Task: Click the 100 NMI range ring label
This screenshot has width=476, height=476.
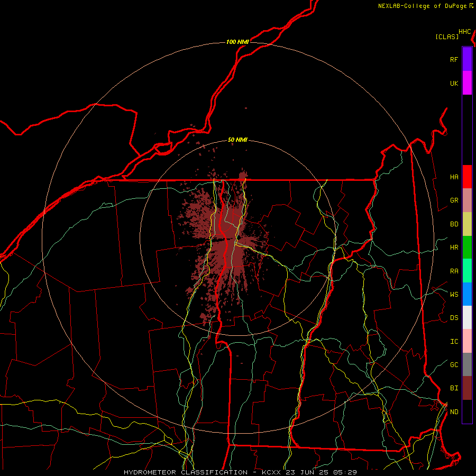Action: point(237,42)
